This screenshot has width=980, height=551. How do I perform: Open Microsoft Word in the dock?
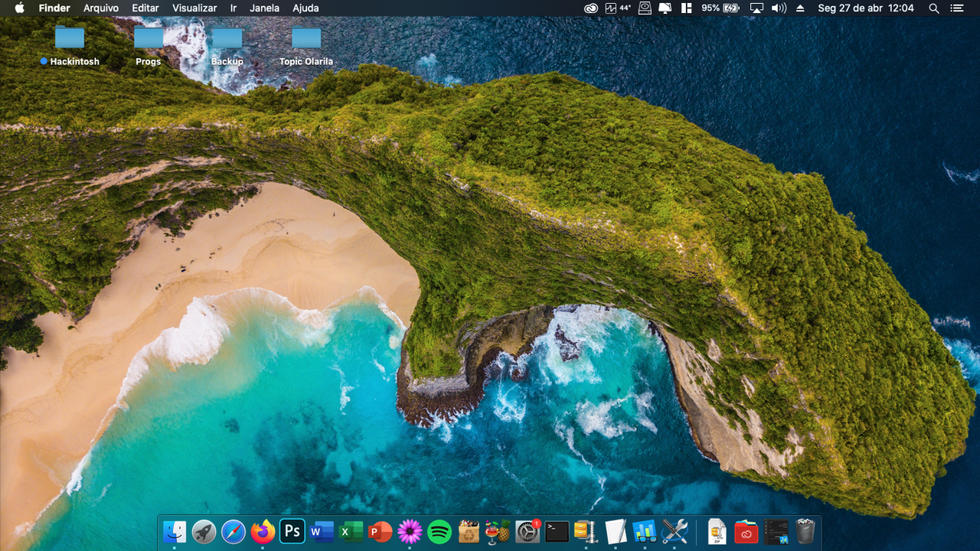tap(322, 531)
